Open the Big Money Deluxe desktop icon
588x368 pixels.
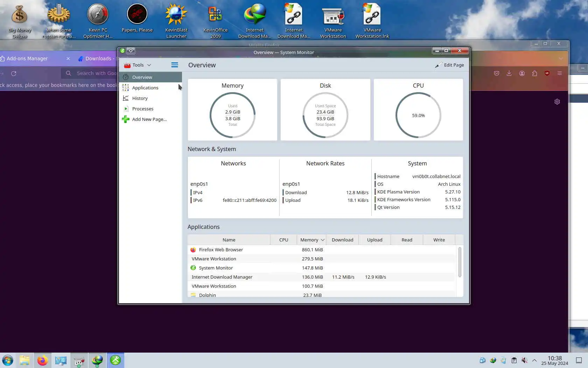[x=20, y=21]
